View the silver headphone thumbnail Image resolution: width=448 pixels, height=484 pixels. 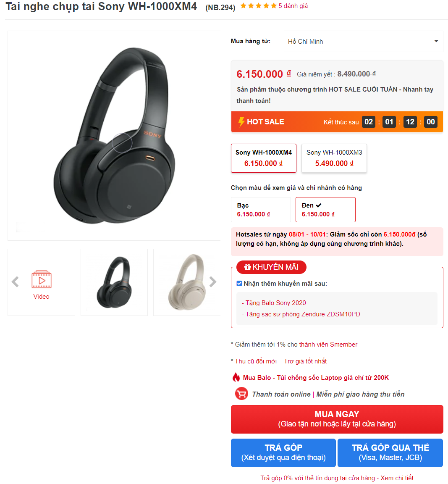(x=187, y=282)
